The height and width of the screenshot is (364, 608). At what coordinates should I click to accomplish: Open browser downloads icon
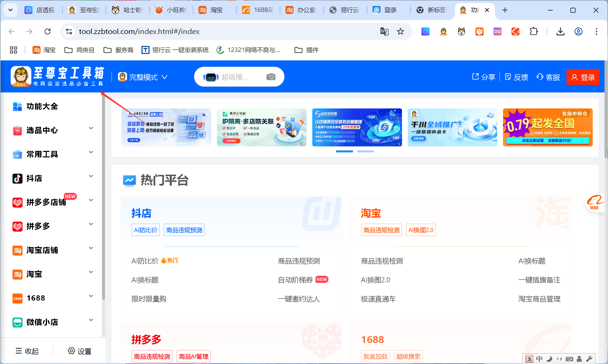point(560,31)
